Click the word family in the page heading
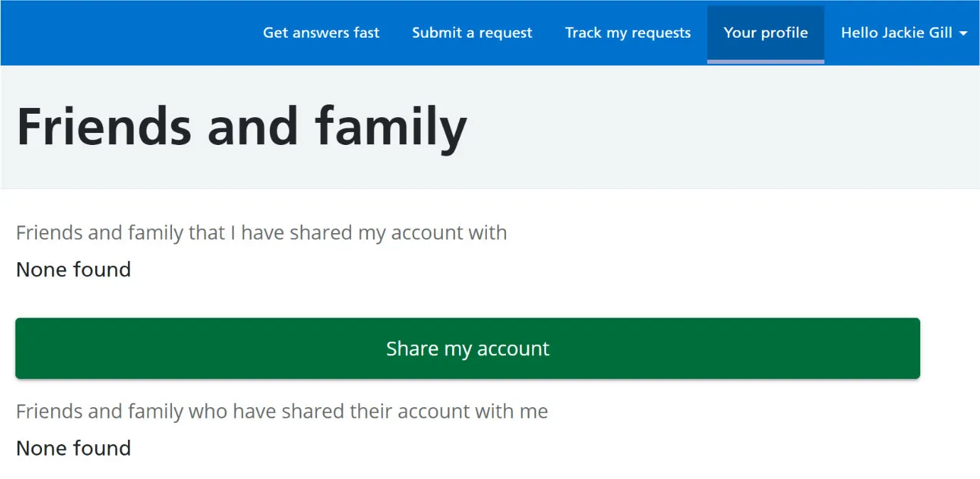This screenshot has height=479, width=980. coord(391,127)
